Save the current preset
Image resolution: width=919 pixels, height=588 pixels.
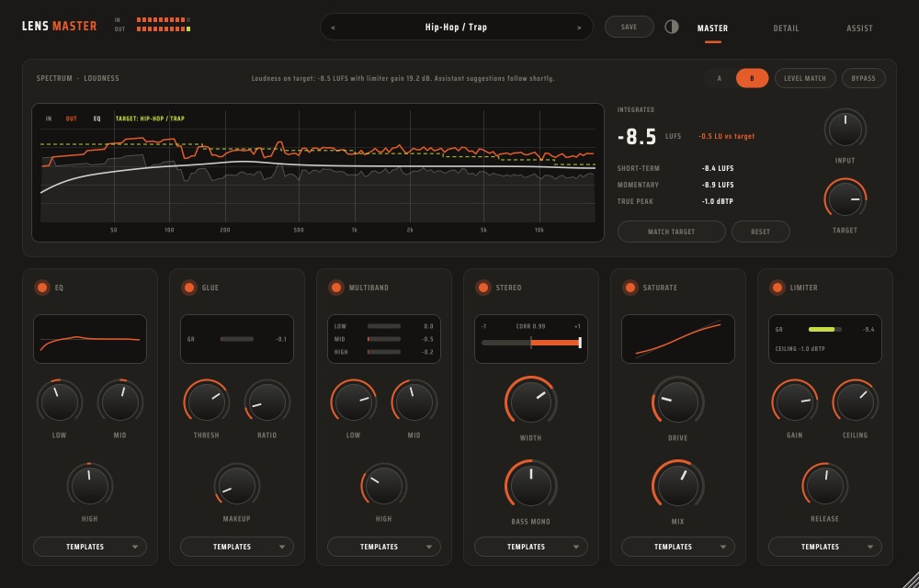[x=629, y=27]
